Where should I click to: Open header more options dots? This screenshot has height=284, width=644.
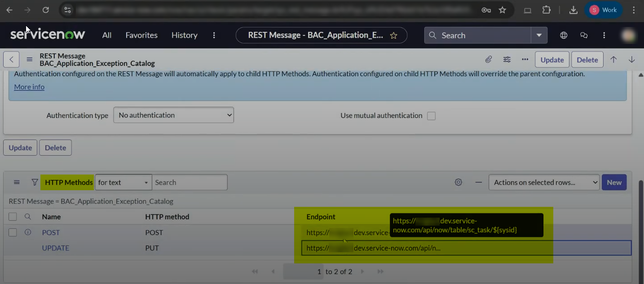click(x=604, y=35)
